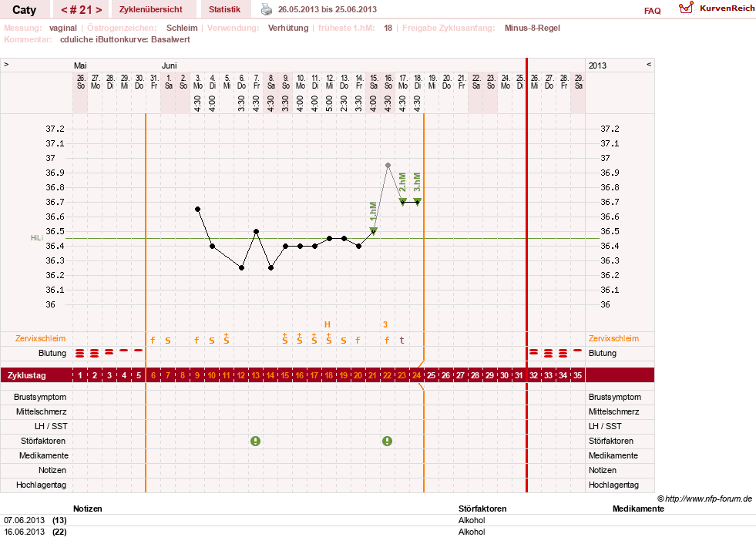This screenshot has height=554, width=756.
Task: Click the bleeding symbol on cycle day 5
Action: point(139,351)
